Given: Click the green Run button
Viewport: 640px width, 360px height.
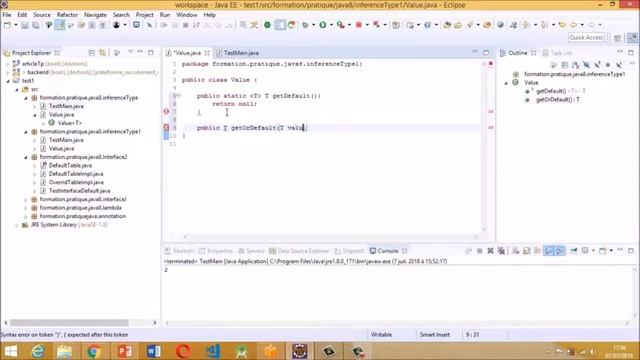Looking at the screenshot, I should [x=323, y=25].
